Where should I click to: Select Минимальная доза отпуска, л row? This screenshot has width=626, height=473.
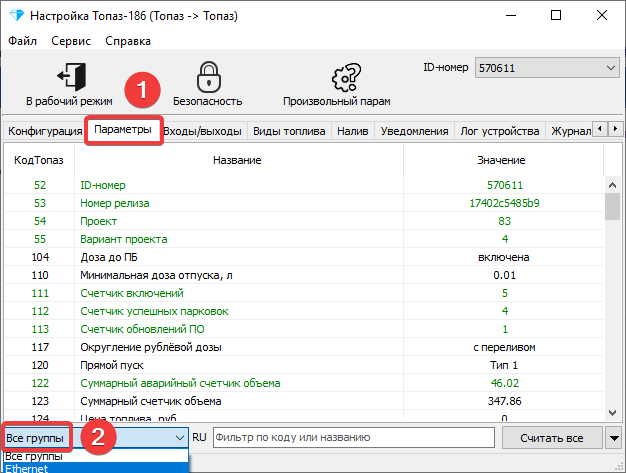pyautogui.click(x=304, y=275)
